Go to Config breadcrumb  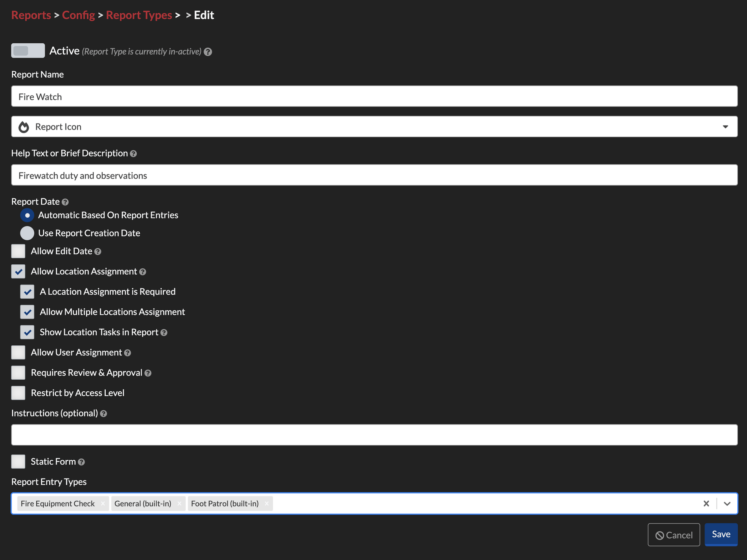pyautogui.click(x=78, y=15)
